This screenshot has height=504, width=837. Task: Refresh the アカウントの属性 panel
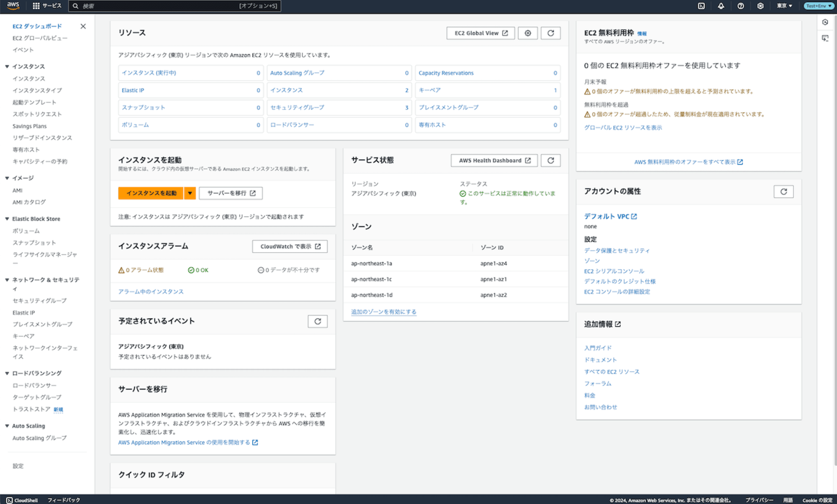point(784,192)
